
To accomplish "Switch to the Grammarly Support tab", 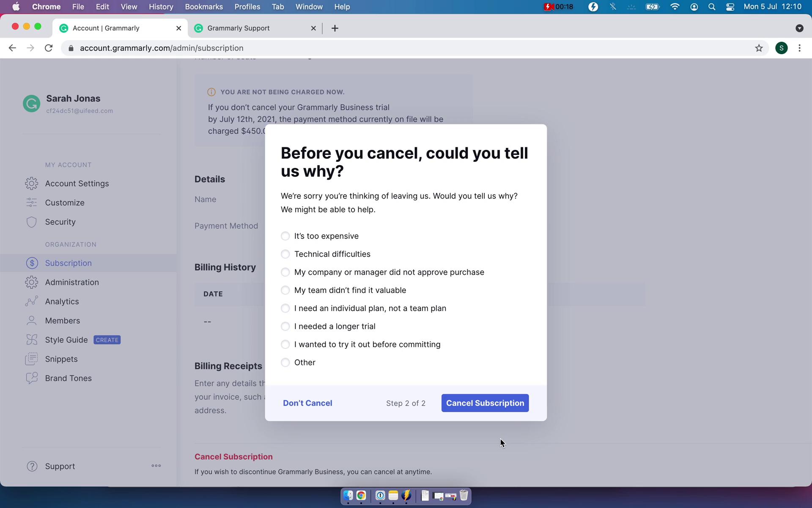I will 255,28.
